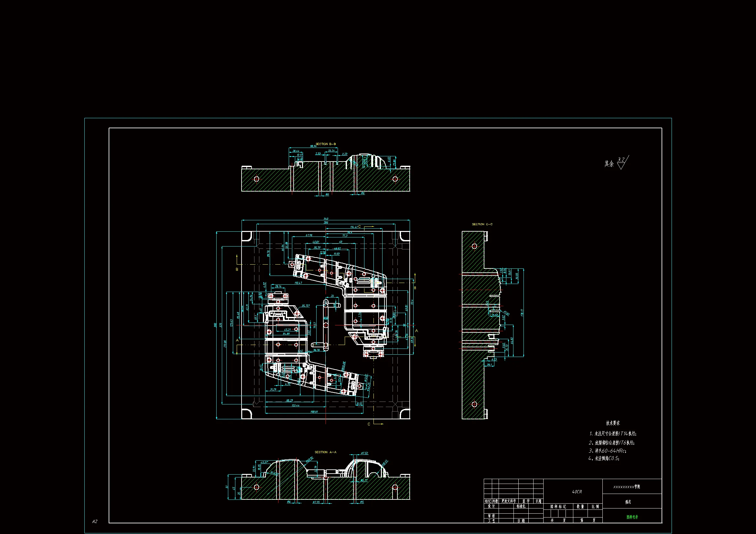Select the 40CR material text

click(x=577, y=492)
